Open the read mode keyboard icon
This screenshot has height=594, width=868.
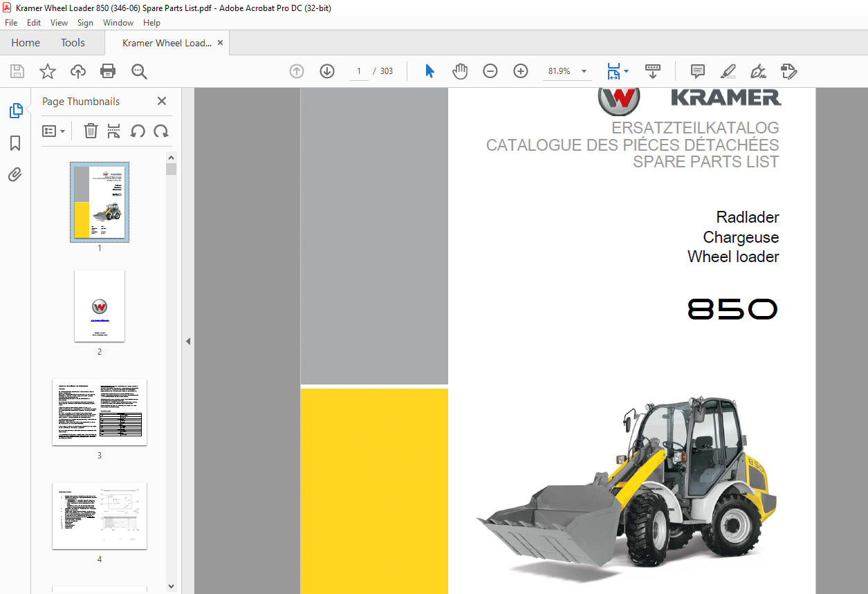[653, 71]
